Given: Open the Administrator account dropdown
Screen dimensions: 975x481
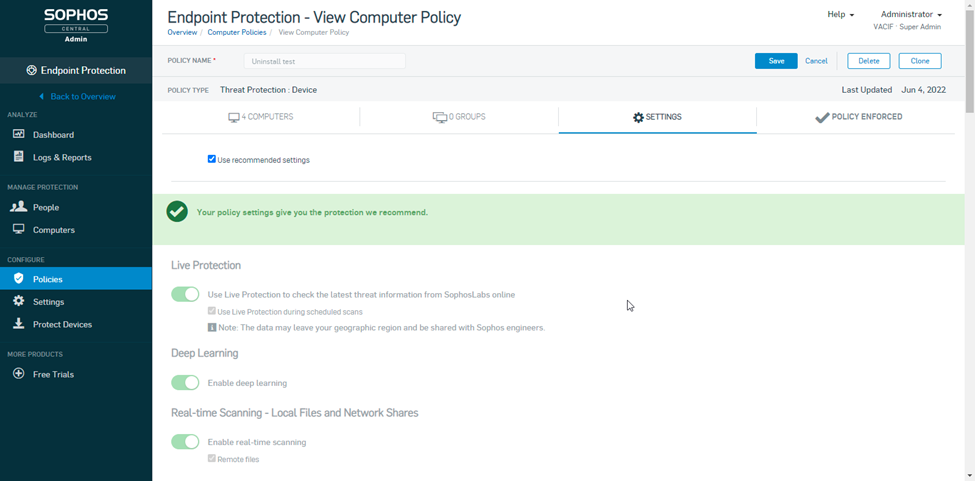Looking at the screenshot, I should point(911,14).
